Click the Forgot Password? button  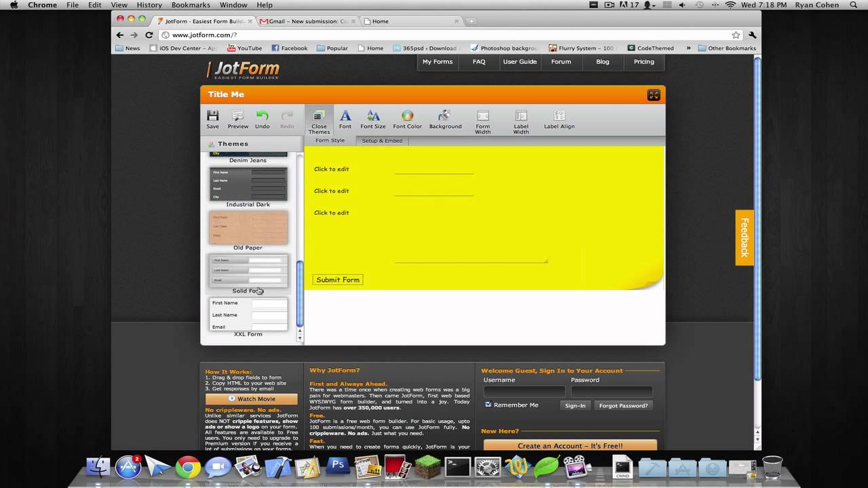623,405
